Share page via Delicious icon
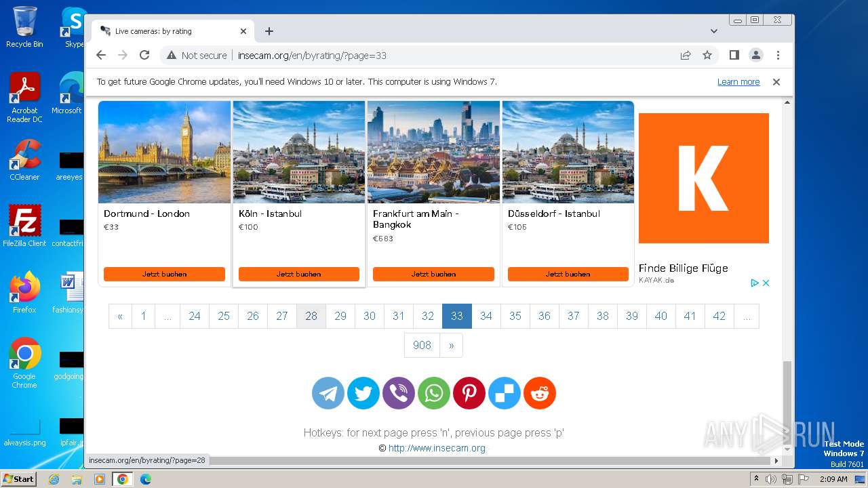This screenshot has width=868, height=488. tap(505, 393)
